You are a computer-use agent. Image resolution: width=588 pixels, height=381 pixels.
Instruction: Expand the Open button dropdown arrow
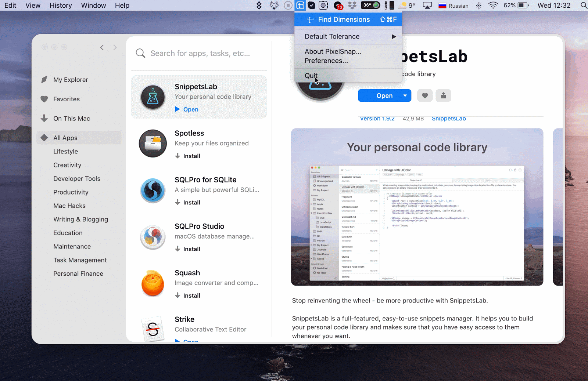[405, 96]
